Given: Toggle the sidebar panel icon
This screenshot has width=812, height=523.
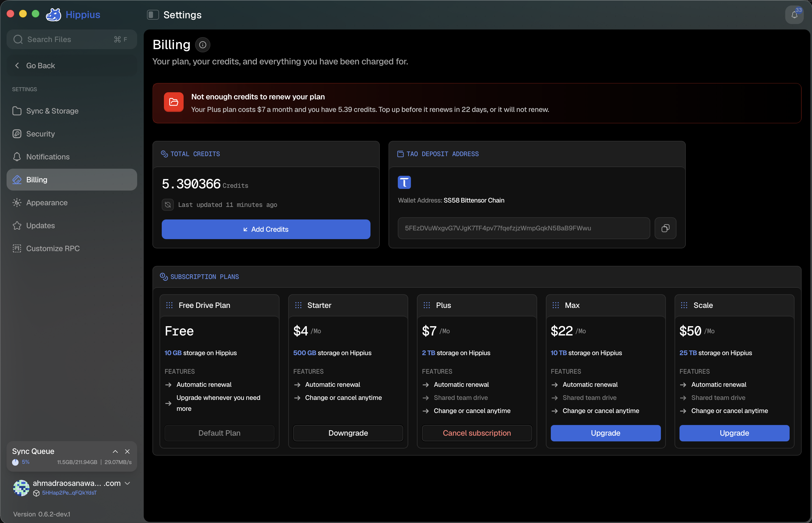Looking at the screenshot, I should click(153, 14).
